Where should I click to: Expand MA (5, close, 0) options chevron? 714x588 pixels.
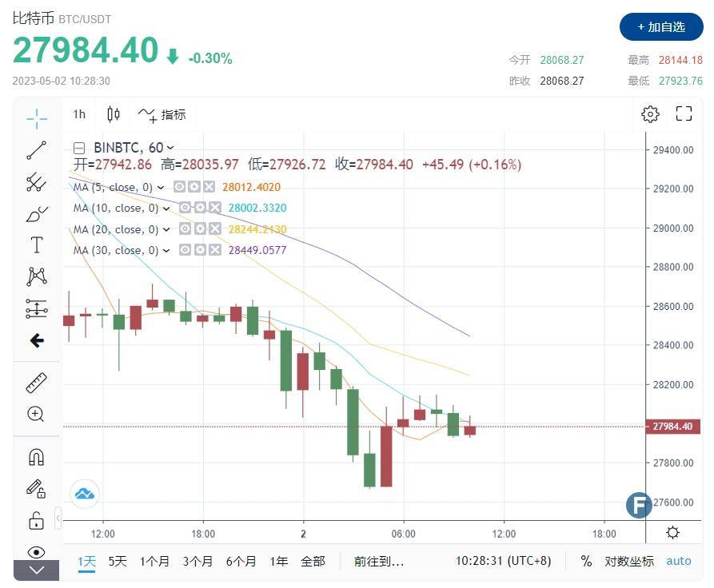coord(161,187)
